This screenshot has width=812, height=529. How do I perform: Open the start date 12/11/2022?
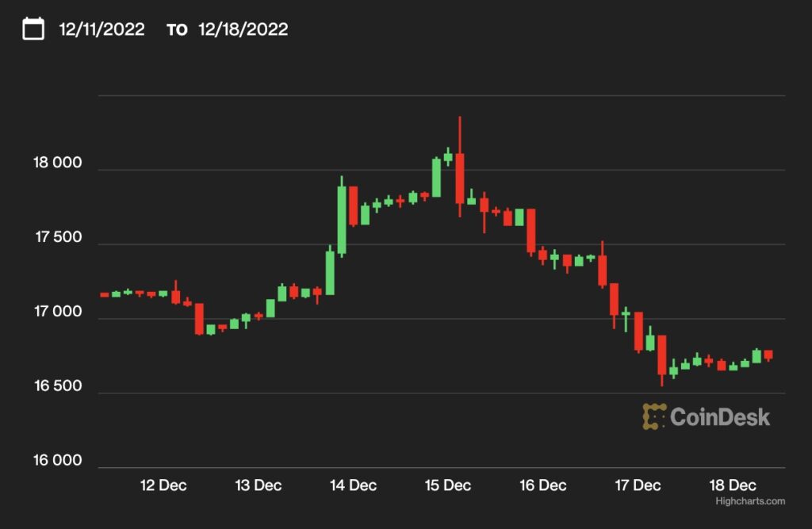click(x=101, y=29)
